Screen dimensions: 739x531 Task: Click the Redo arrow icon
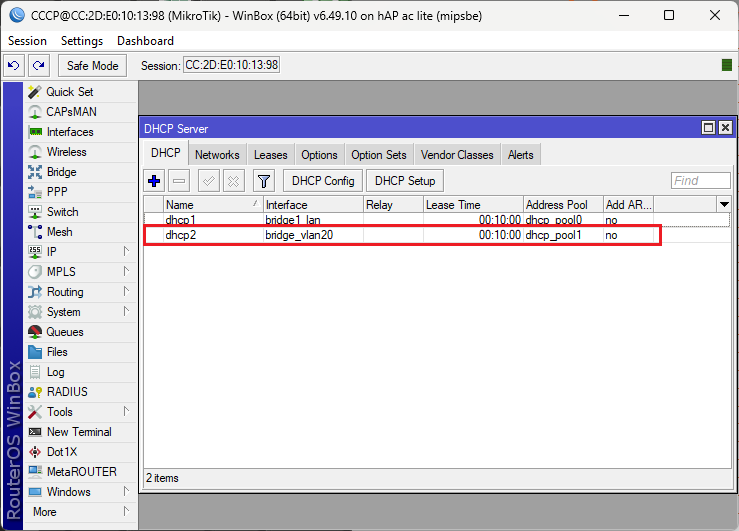(39, 65)
